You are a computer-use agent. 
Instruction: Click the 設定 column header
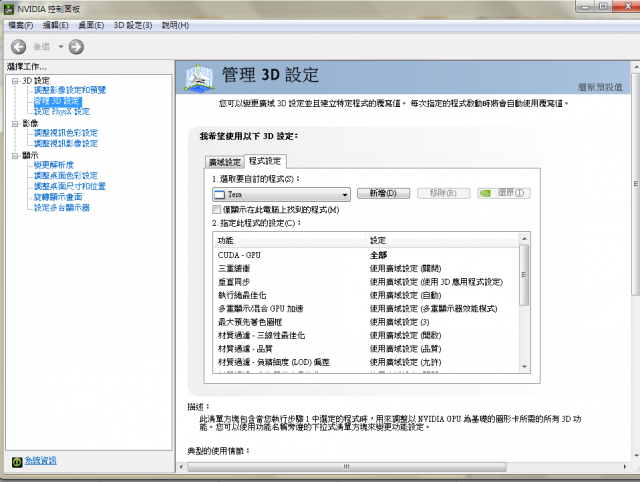pyautogui.click(x=442, y=240)
